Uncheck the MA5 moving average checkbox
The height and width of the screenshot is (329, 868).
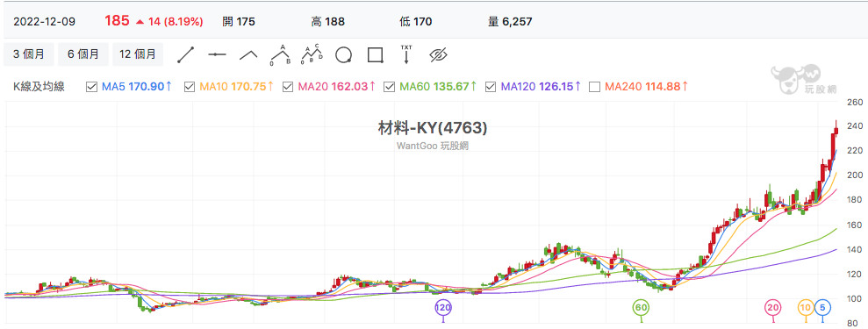click(x=92, y=87)
